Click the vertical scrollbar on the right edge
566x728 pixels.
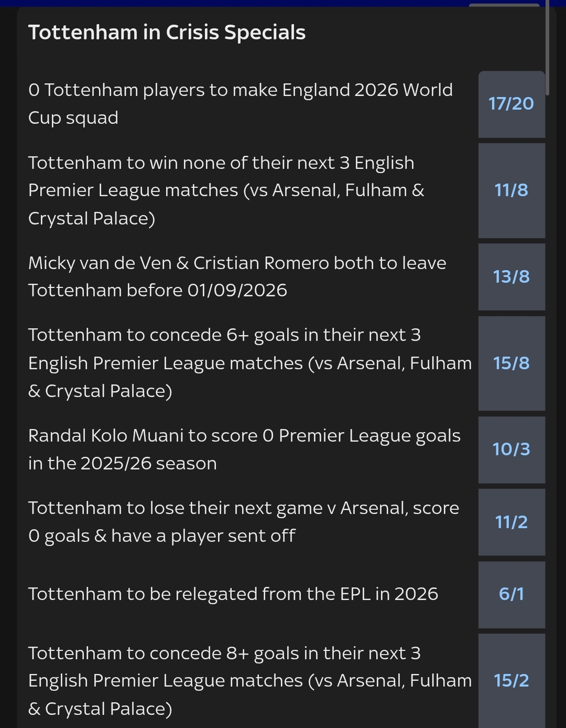point(547,47)
